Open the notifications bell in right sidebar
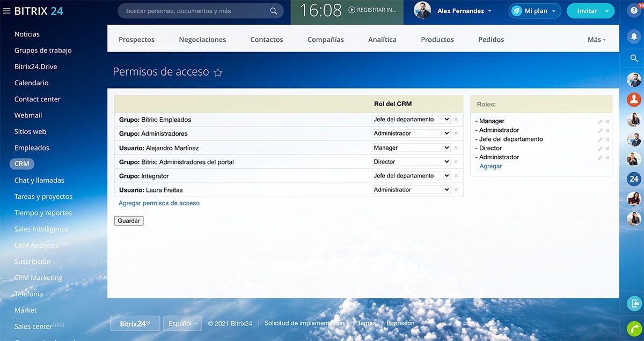Screen dimensions: 644x341 coord(634,36)
